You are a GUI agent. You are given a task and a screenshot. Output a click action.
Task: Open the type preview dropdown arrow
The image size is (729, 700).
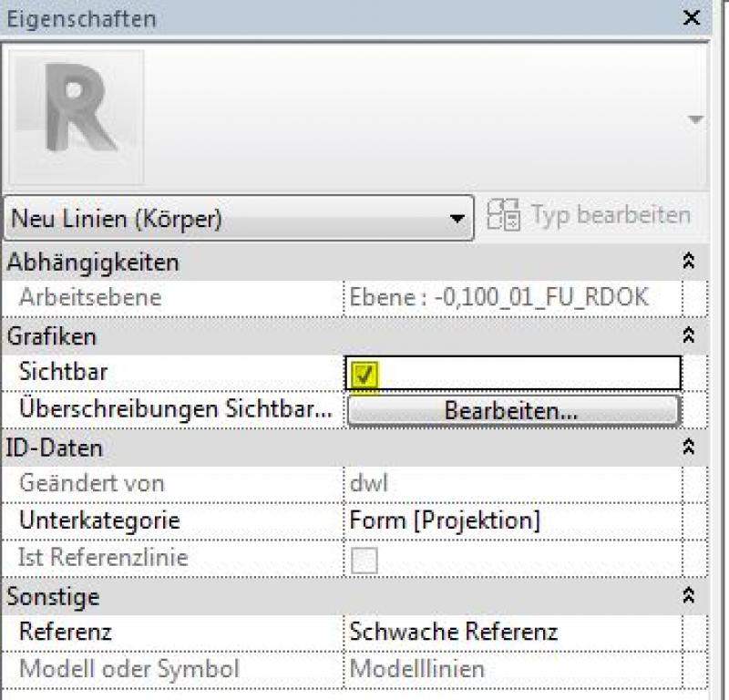click(696, 118)
